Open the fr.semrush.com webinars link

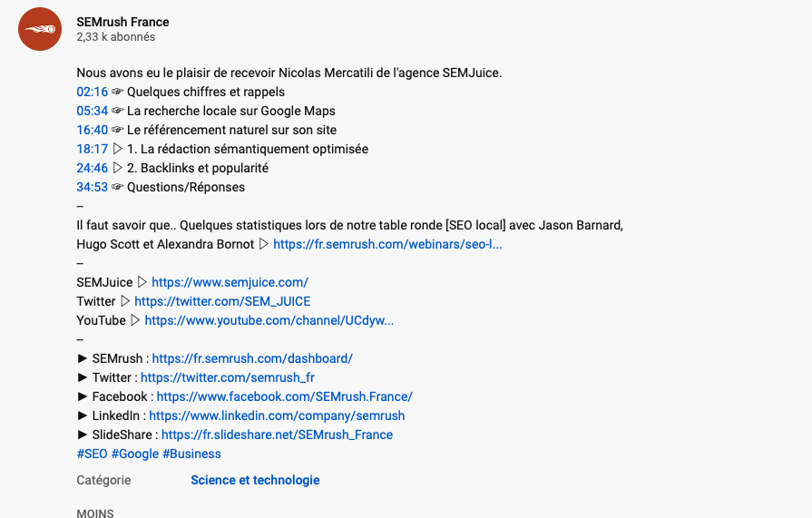[387, 244]
